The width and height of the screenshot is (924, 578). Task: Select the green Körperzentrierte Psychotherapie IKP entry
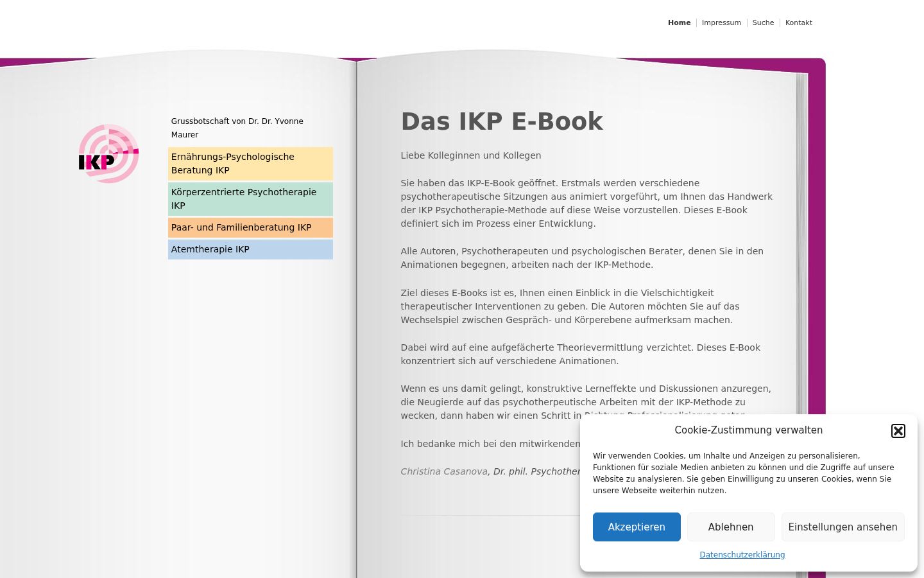click(250, 198)
